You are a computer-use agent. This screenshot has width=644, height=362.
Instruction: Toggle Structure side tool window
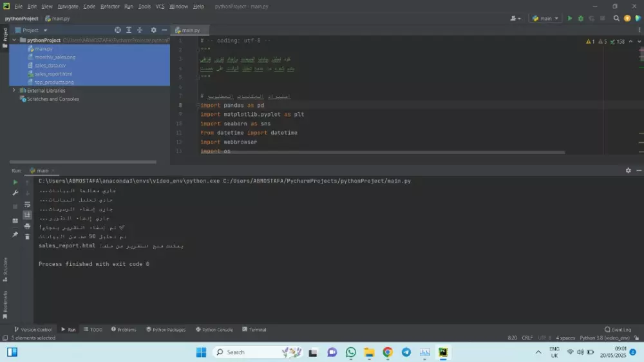[5, 269]
